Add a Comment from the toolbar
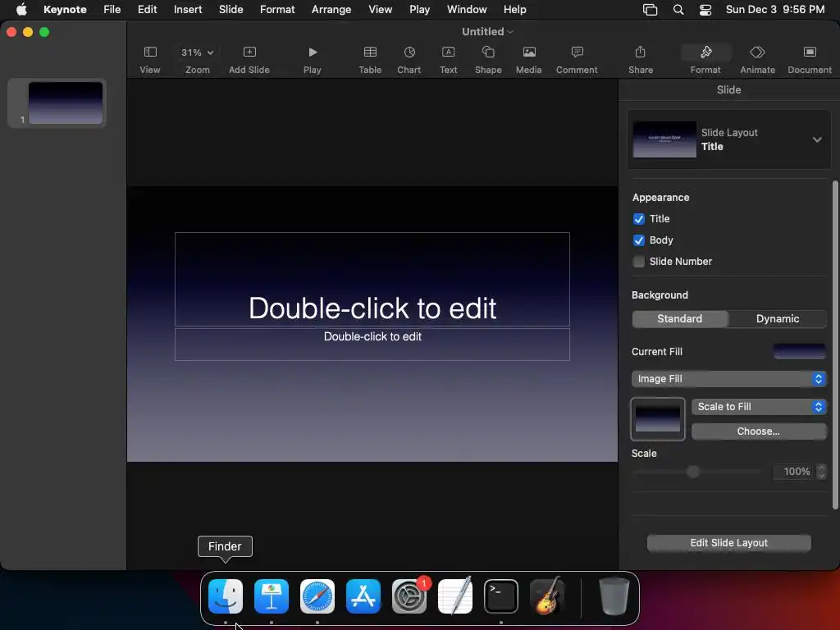This screenshot has height=630, width=840. tap(577, 59)
